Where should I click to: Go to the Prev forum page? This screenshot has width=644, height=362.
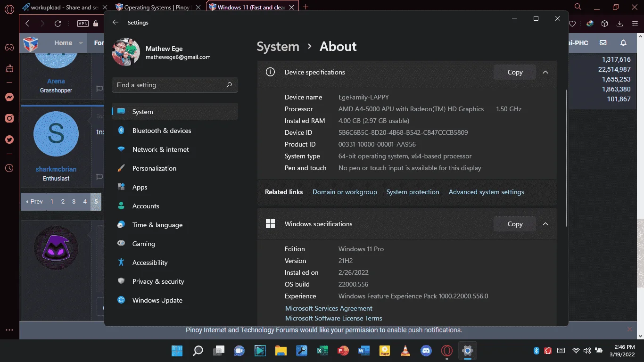(x=34, y=201)
